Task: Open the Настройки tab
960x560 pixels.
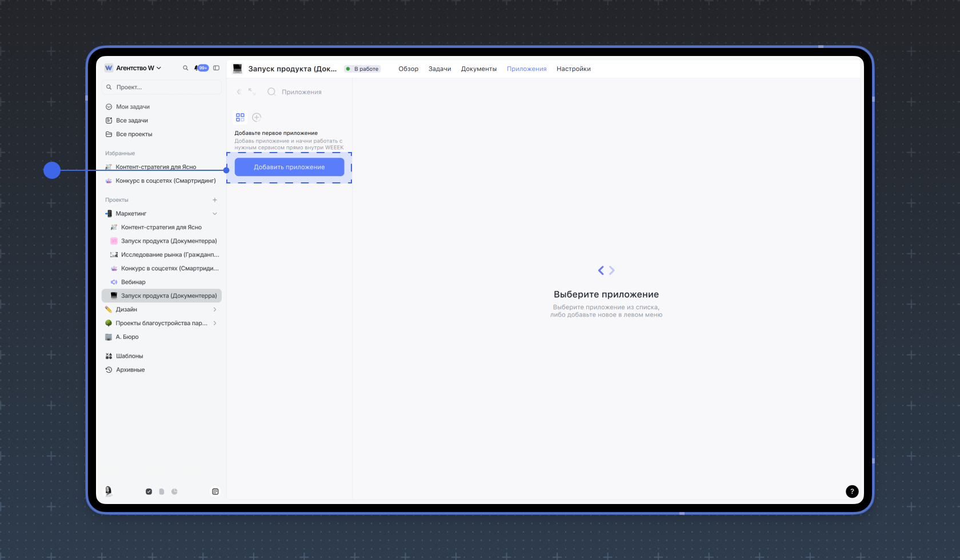Action: (574, 69)
